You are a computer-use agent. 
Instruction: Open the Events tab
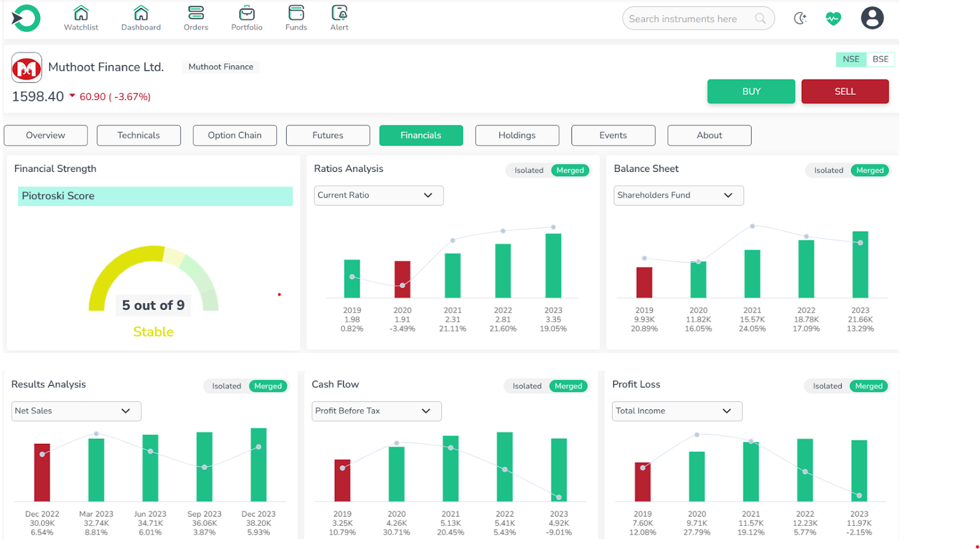point(613,135)
